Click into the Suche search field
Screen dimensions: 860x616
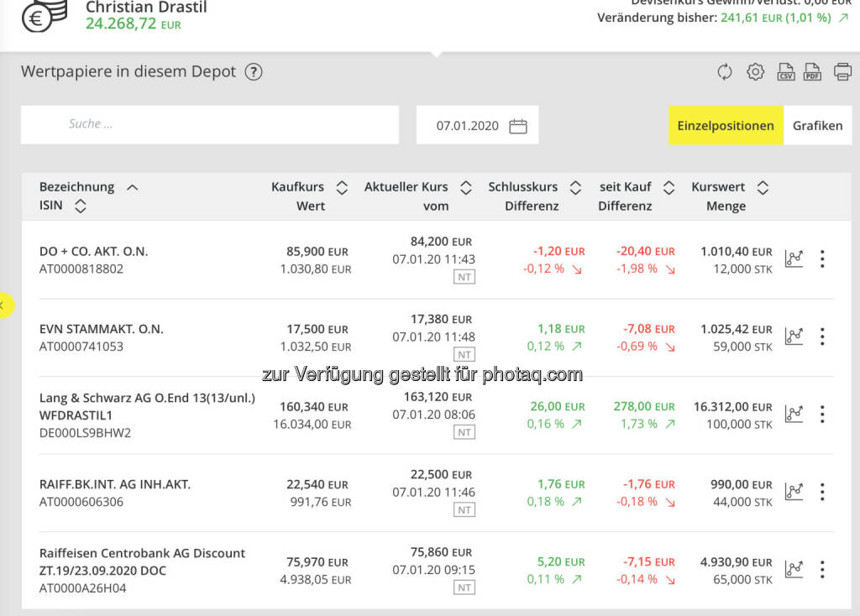pos(210,124)
